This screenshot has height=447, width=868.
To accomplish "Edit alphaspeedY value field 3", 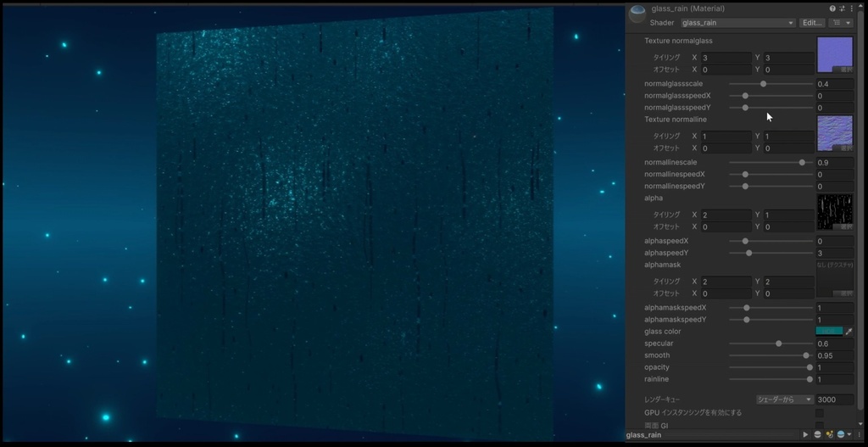I will click(835, 253).
